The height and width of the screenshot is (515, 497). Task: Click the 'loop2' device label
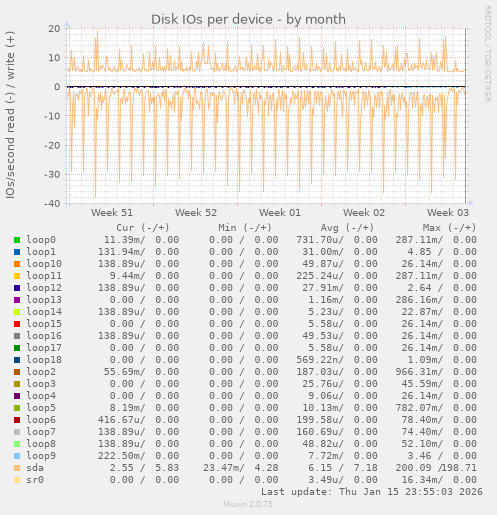[41, 372]
